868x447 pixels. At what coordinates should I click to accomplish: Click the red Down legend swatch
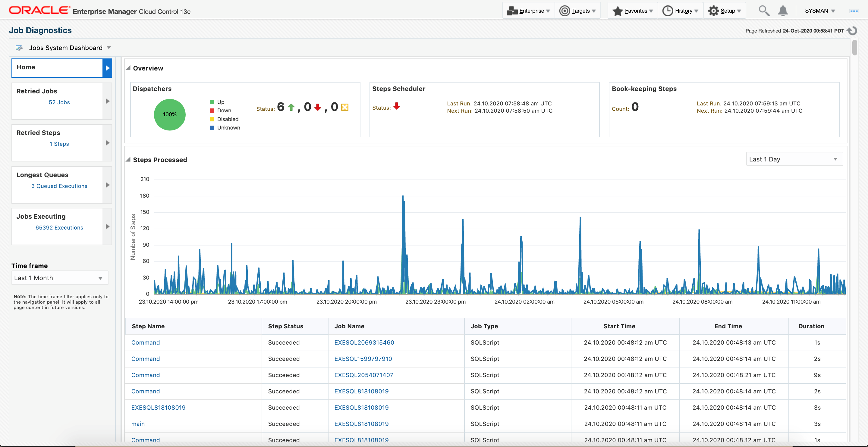tap(212, 111)
